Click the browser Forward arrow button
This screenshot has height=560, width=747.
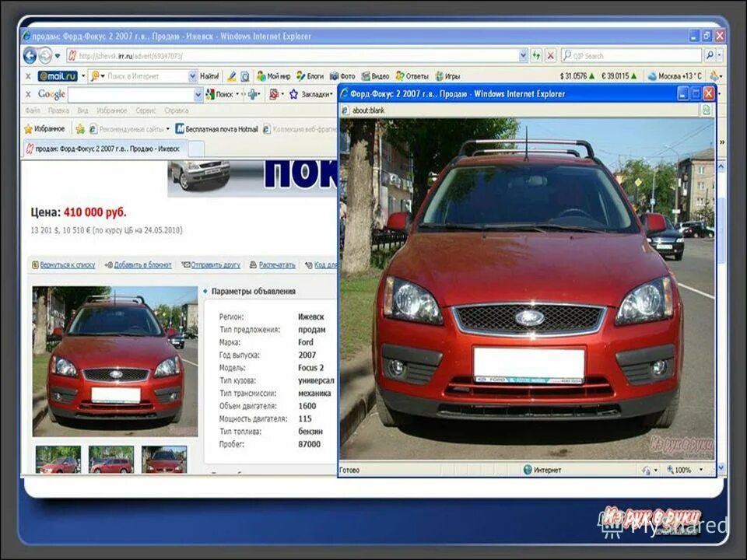(45, 56)
